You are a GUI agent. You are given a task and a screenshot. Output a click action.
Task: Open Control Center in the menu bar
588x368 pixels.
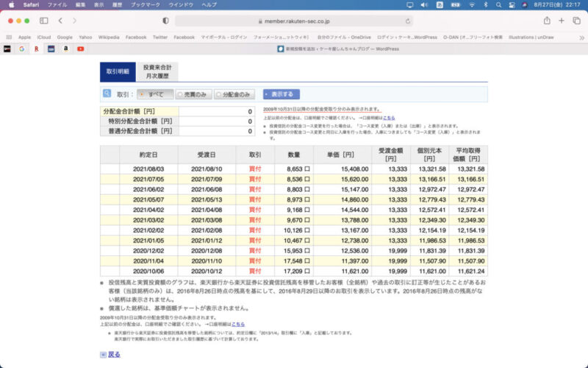tap(512, 5)
